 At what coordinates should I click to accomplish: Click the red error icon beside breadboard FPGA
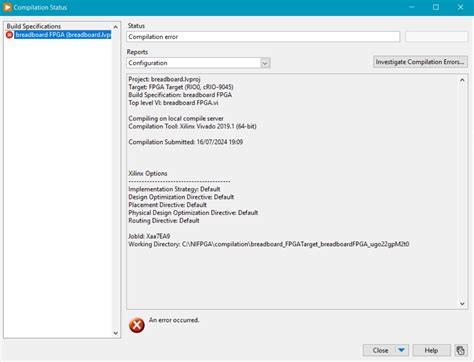(9, 35)
